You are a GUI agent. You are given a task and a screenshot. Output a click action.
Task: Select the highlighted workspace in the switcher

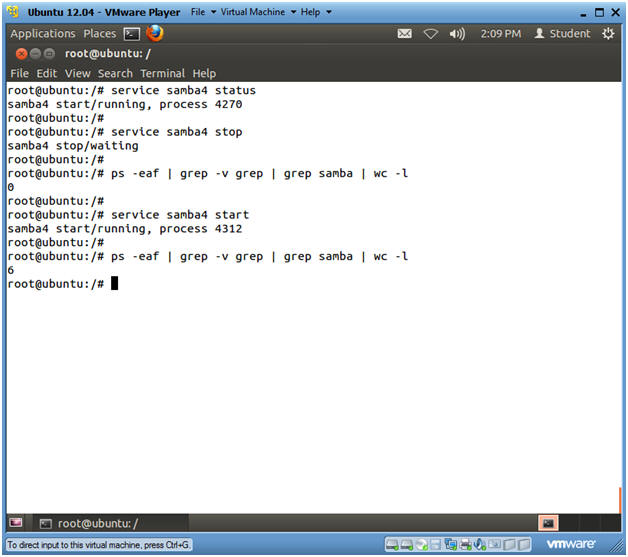click(548, 523)
